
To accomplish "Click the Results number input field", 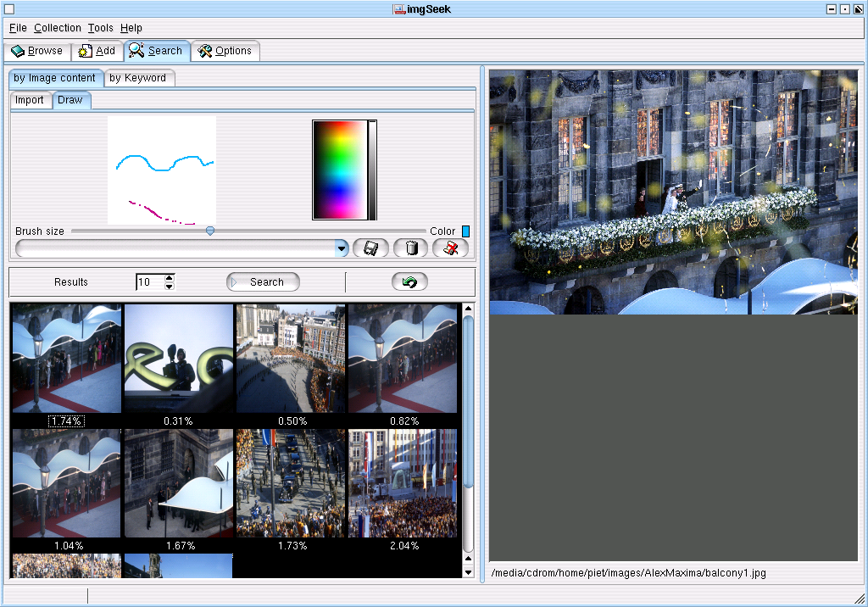I will point(149,282).
